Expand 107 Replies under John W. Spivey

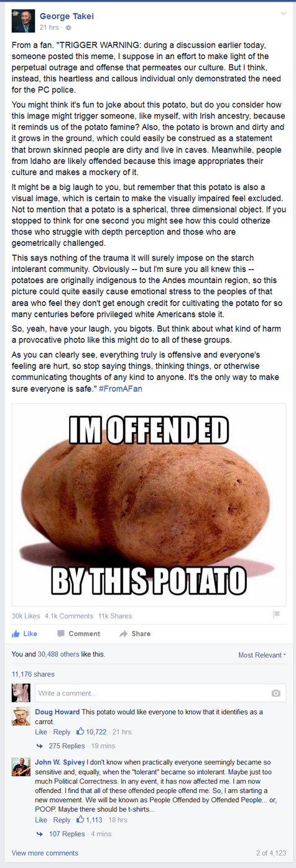click(67, 834)
